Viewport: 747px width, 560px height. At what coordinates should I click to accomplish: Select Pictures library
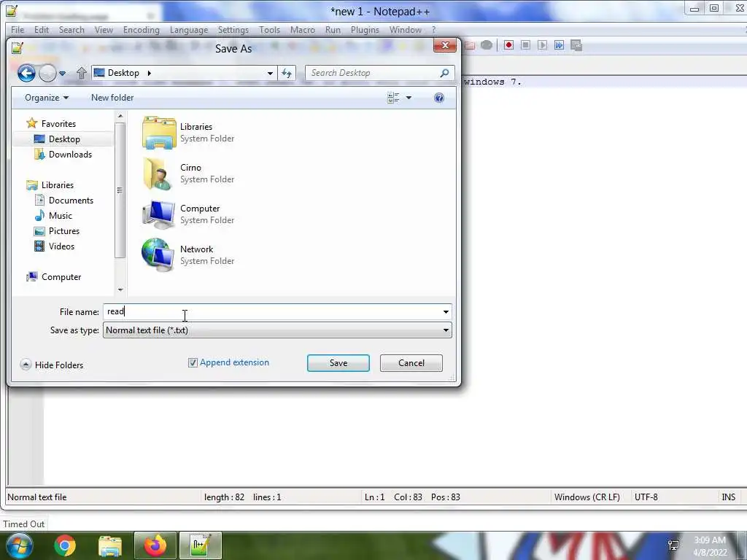[x=57, y=231]
